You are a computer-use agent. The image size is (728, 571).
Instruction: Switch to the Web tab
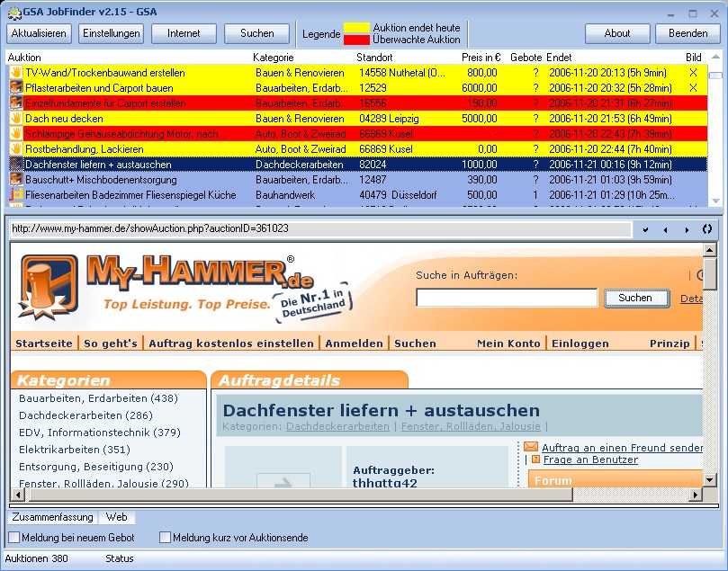click(x=117, y=517)
